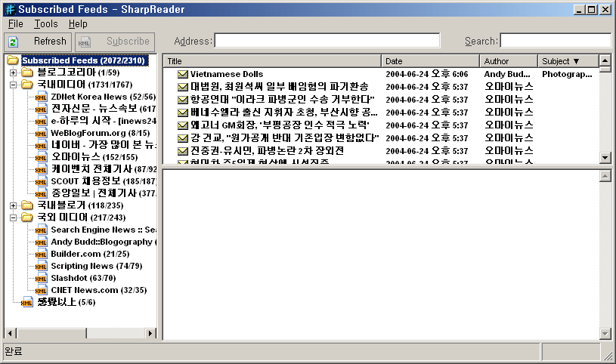Screen dimensions: 616x364
Task: Click the SharpReader title bar app icon
Action: tap(11, 9)
